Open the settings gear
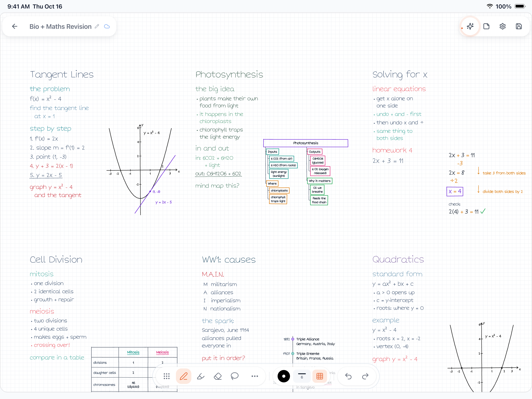Screen dimensions: 532x399 click(502, 26)
